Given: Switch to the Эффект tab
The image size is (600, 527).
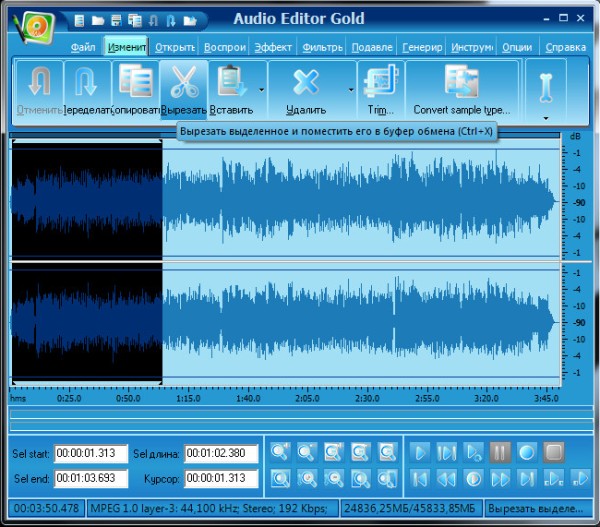Looking at the screenshot, I should click(273, 47).
